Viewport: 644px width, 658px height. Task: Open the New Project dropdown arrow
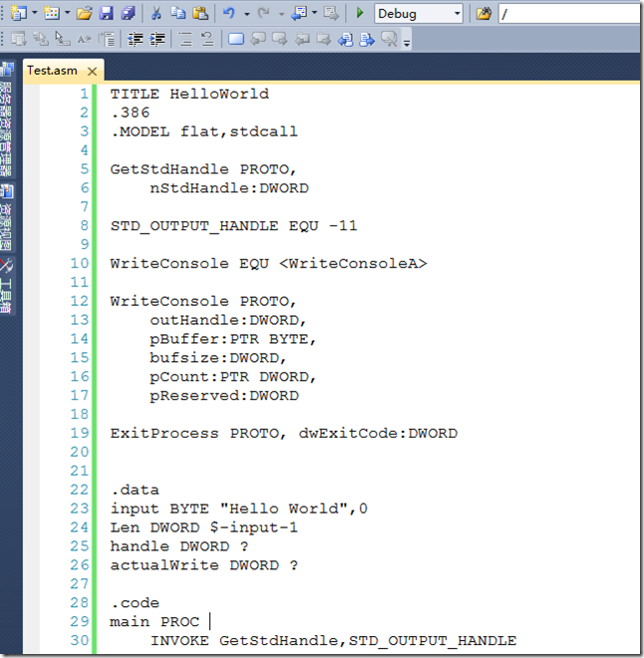(35, 13)
